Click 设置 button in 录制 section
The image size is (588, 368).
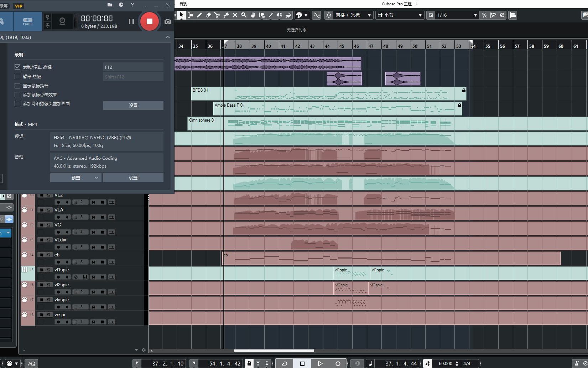133,105
